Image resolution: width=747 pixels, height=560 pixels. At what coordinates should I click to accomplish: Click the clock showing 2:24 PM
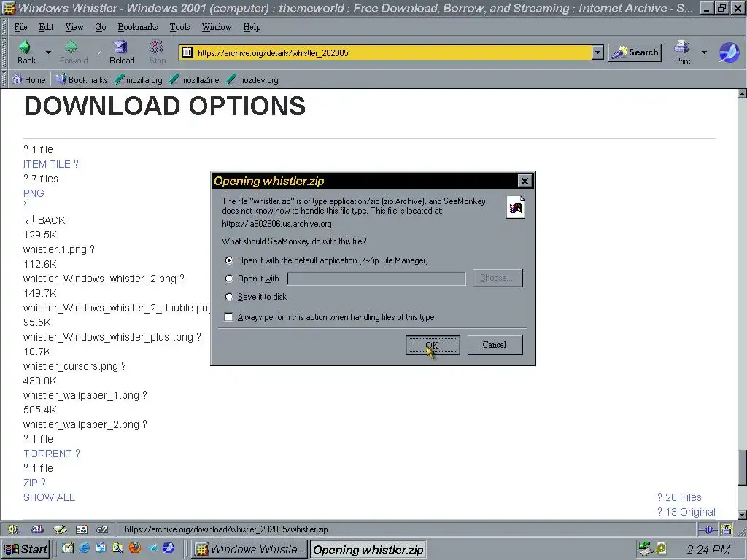click(x=708, y=550)
